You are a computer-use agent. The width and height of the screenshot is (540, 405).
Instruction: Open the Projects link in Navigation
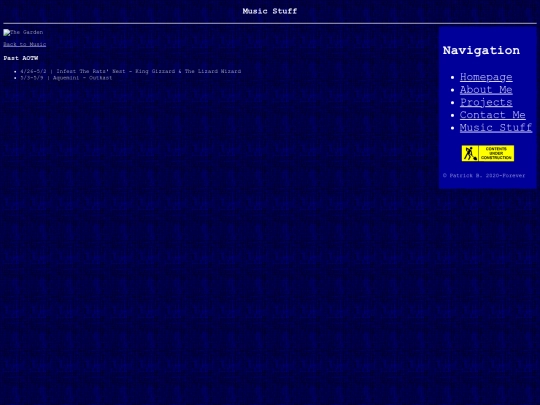coord(486,103)
